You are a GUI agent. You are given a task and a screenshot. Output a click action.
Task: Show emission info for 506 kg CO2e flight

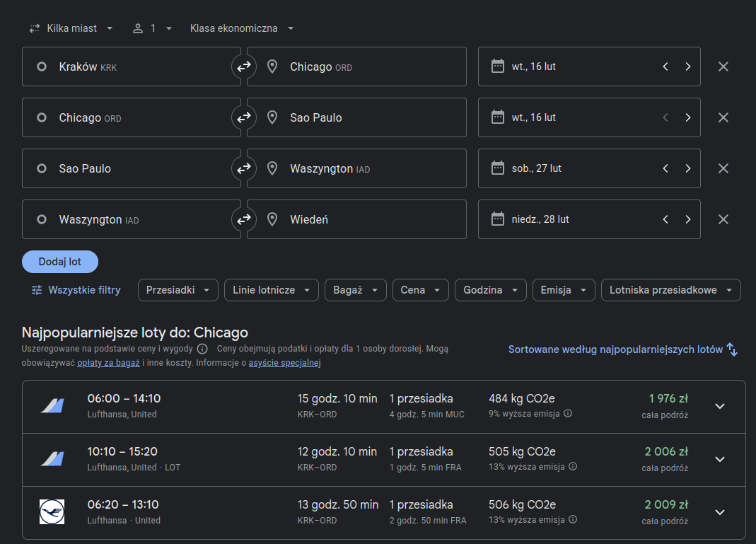[x=573, y=519]
